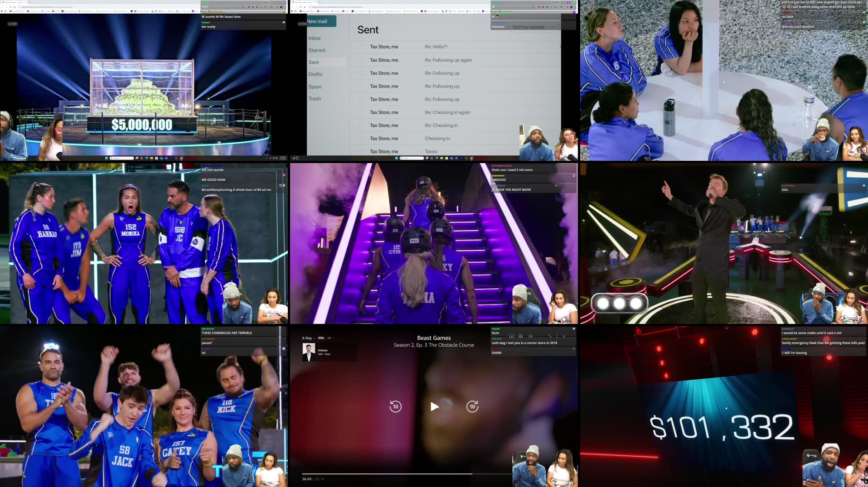Check the Re: Checking in email checkbox
Image resolution: width=868 pixels, height=487 pixels.
pos(361,125)
